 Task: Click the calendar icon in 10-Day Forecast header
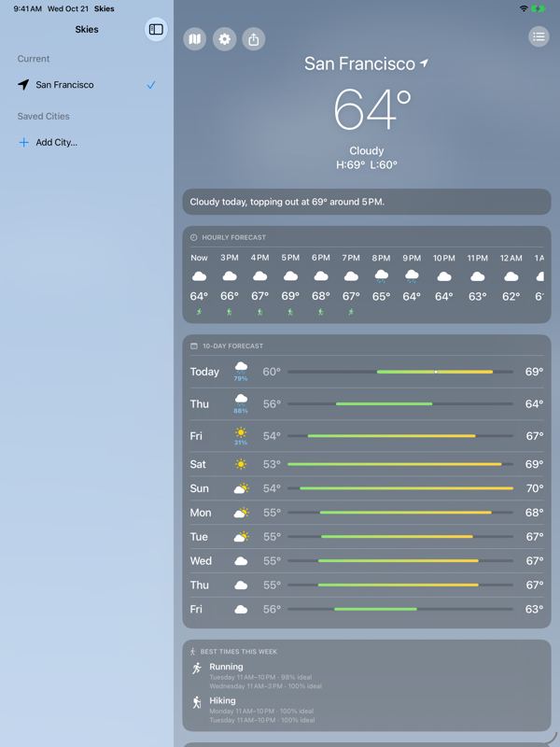(194, 345)
